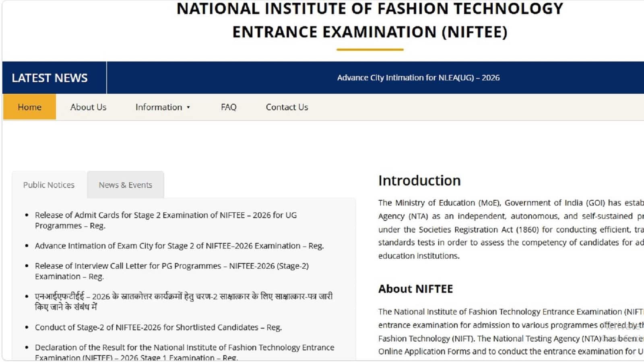Viewport: 644px width, 362px height.
Task: Click the About NIFTEE heading
Action: [x=415, y=289]
